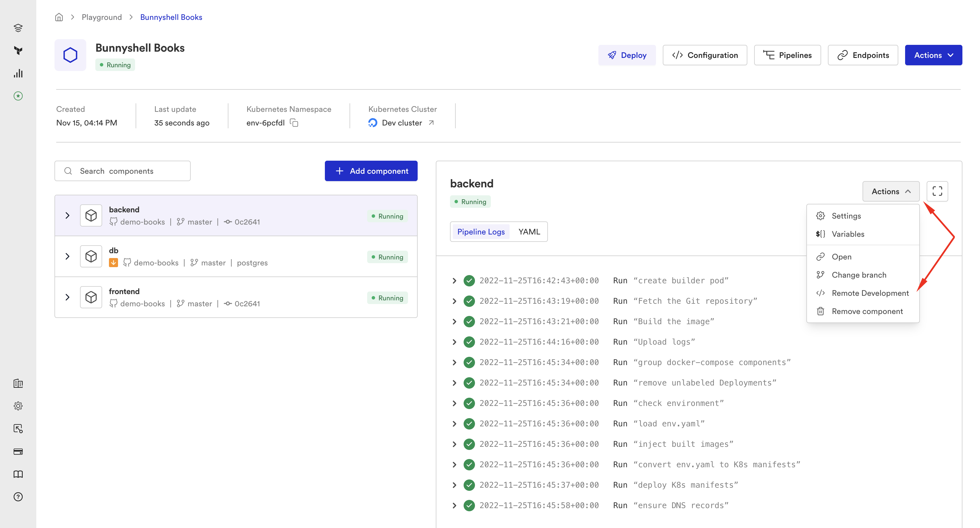Click the Add component button

(371, 171)
